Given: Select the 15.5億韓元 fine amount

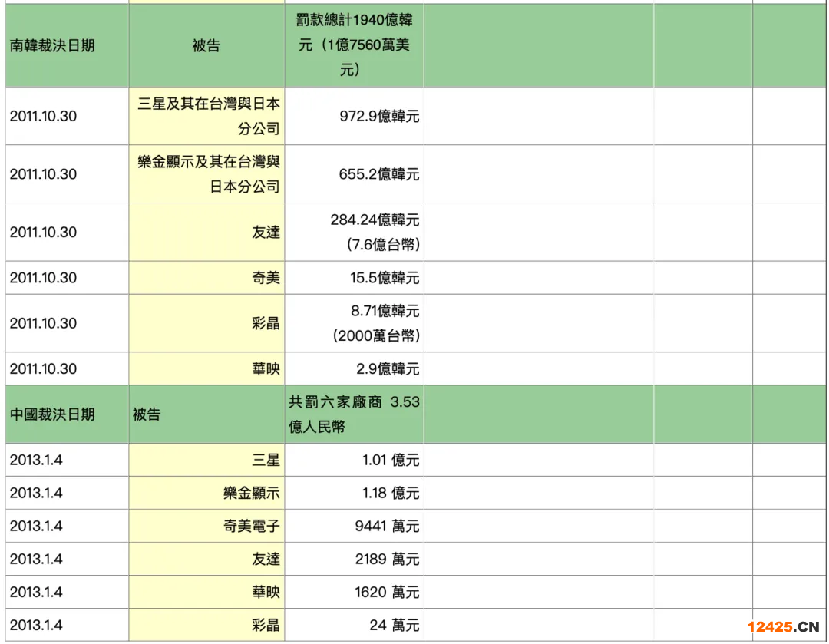Looking at the screenshot, I should (x=385, y=278).
